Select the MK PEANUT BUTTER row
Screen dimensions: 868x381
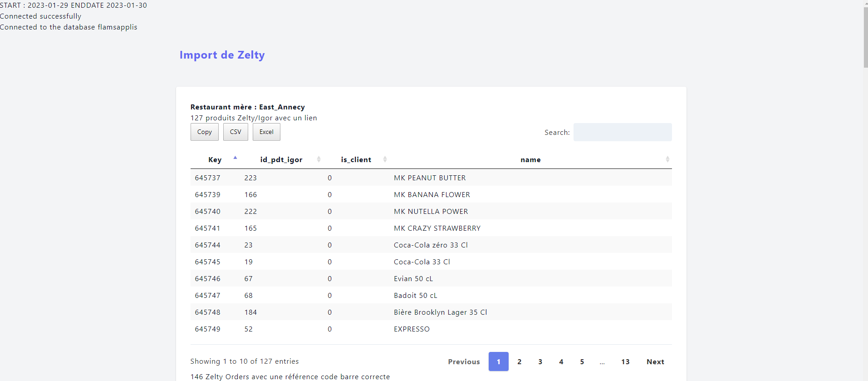[430, 178]
